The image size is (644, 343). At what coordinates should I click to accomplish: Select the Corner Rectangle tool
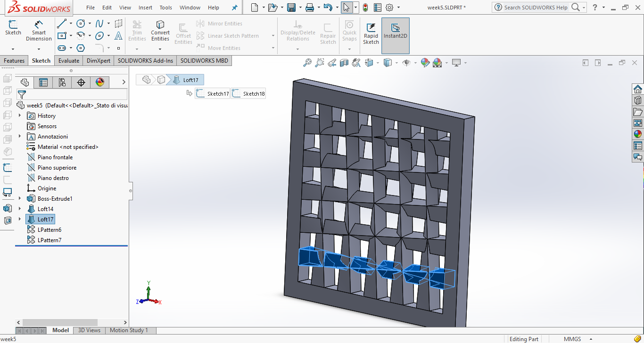coord(61,35)
